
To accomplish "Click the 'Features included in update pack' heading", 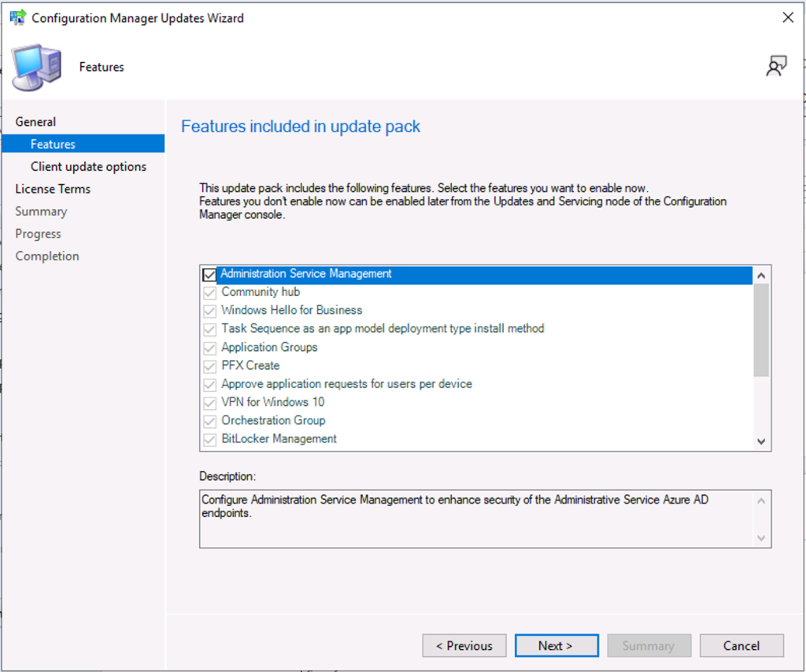I will click(301, 127).
